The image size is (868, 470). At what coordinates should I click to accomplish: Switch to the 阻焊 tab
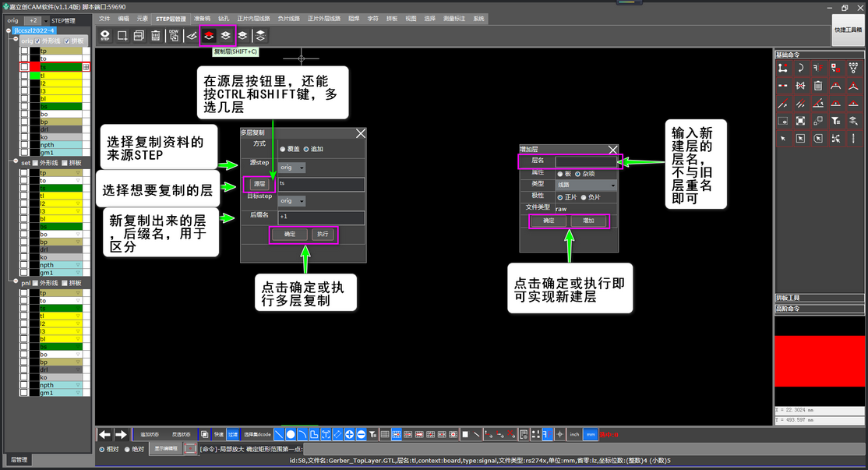[x=354, y=19]
